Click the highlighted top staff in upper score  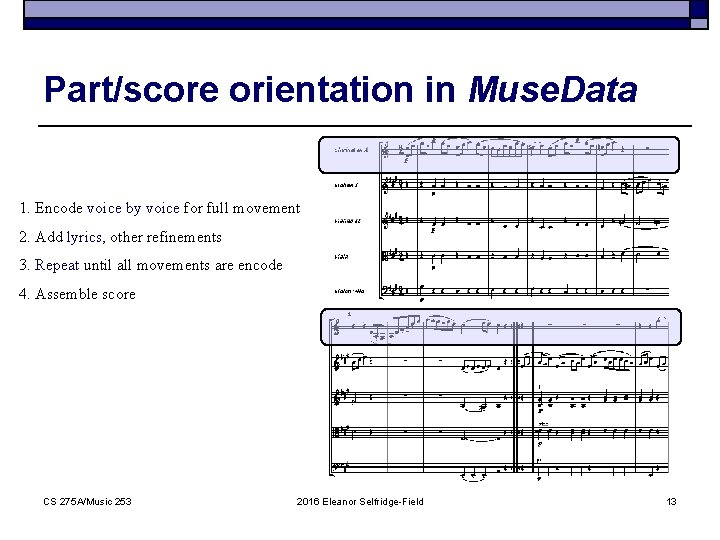point(499,155)
